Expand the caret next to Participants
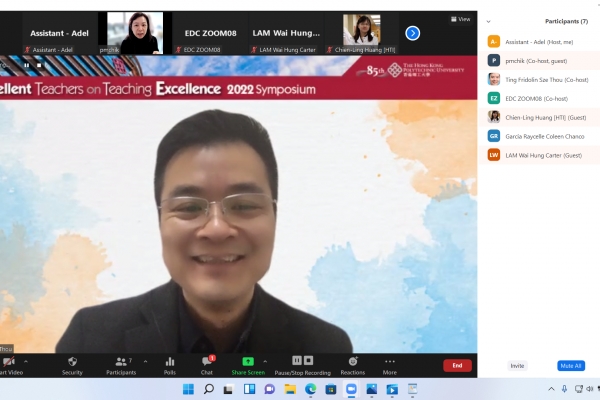The image size is (600, 400). [145, 361]
